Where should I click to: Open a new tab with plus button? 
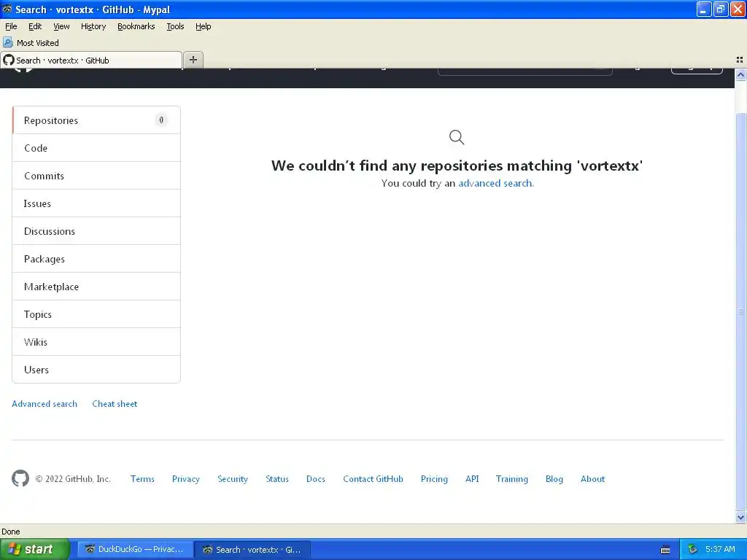[x=193, y=60]
